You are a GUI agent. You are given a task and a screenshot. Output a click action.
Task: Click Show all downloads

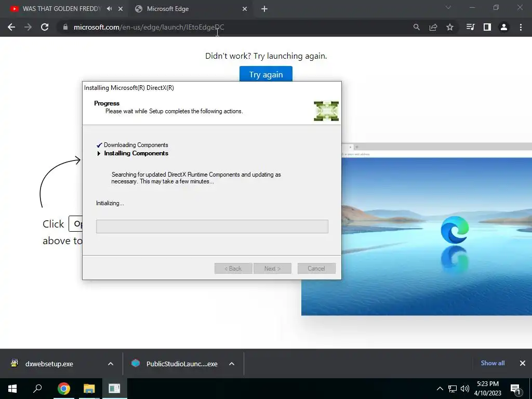(493, 363)
